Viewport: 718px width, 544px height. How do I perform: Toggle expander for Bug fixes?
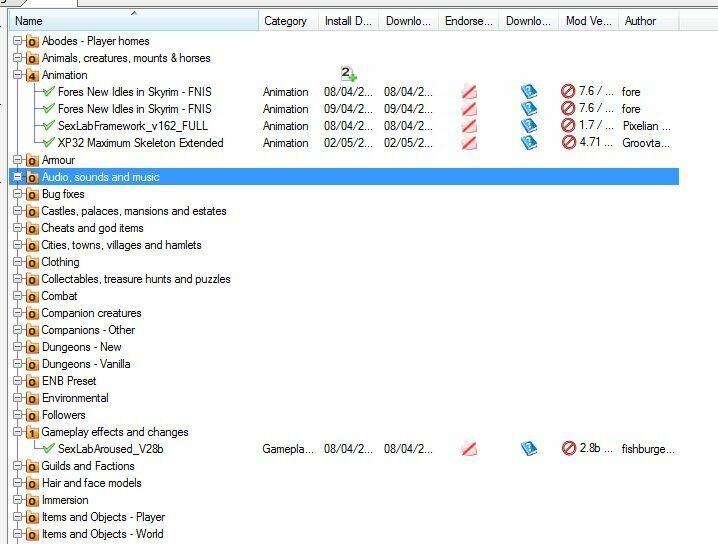[17, 194]
